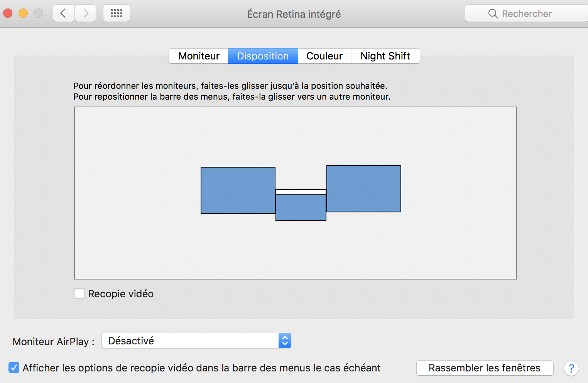
Task: Close the window with the red button
Action: (x=8, y=14)
